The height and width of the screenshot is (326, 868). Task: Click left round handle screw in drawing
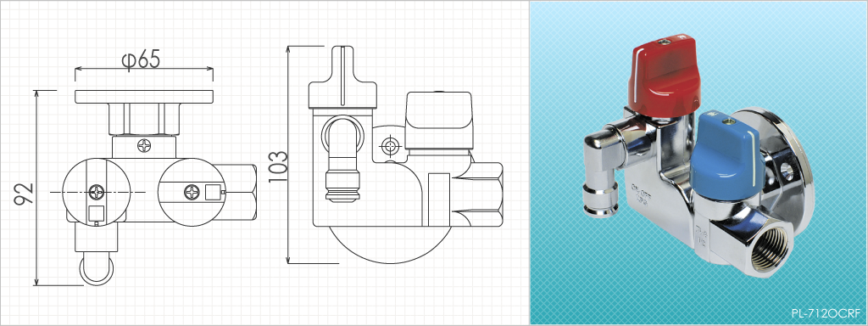coord(97,193)
